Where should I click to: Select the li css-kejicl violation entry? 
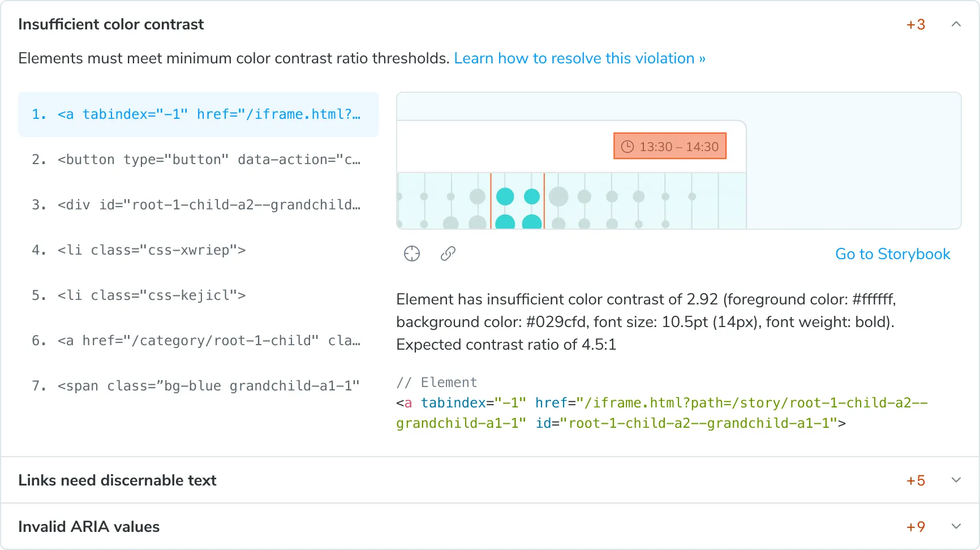coord(152,295)
